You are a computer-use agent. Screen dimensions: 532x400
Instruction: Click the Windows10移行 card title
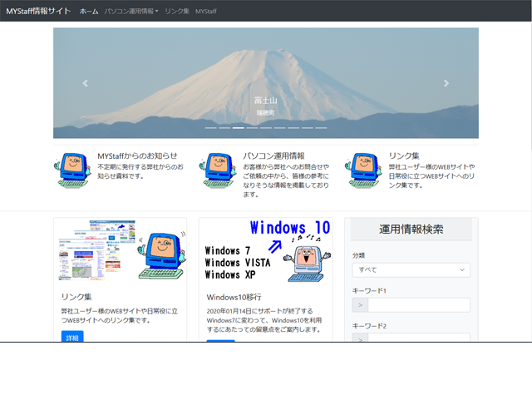click(x=236, y=297)
